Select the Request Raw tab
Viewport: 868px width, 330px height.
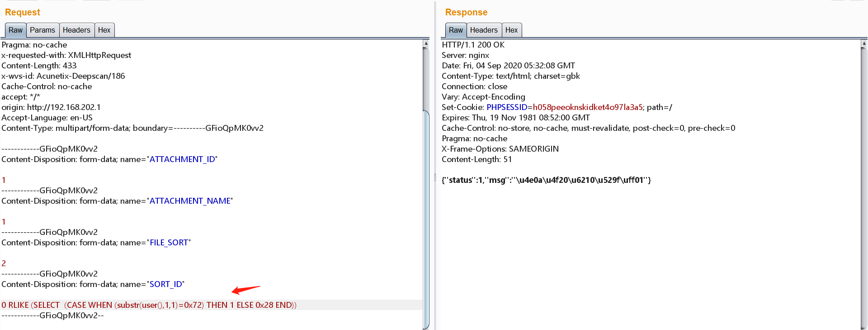point(15,30)
